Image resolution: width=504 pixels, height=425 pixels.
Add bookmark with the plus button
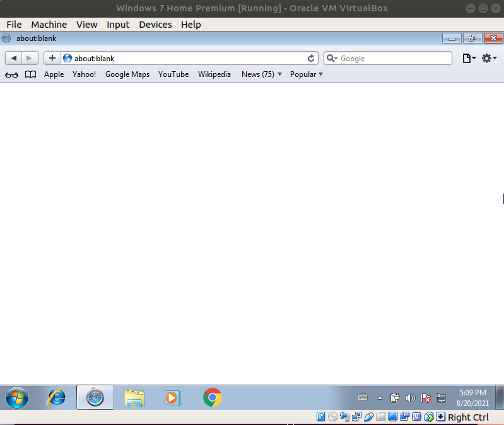52,58
